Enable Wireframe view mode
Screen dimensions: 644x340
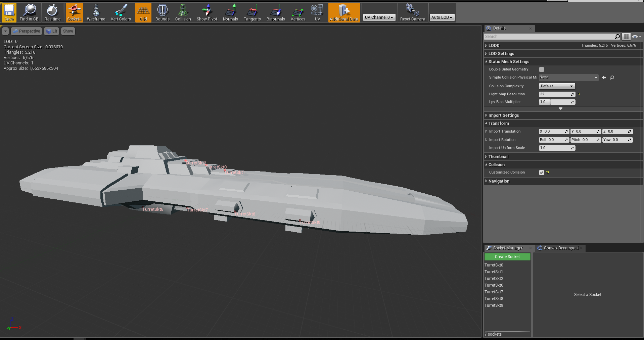point(96,13)
